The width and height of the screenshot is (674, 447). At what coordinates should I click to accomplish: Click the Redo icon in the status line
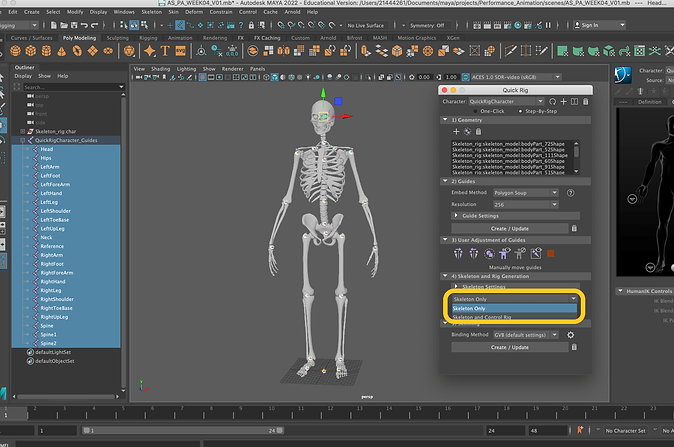95,25
